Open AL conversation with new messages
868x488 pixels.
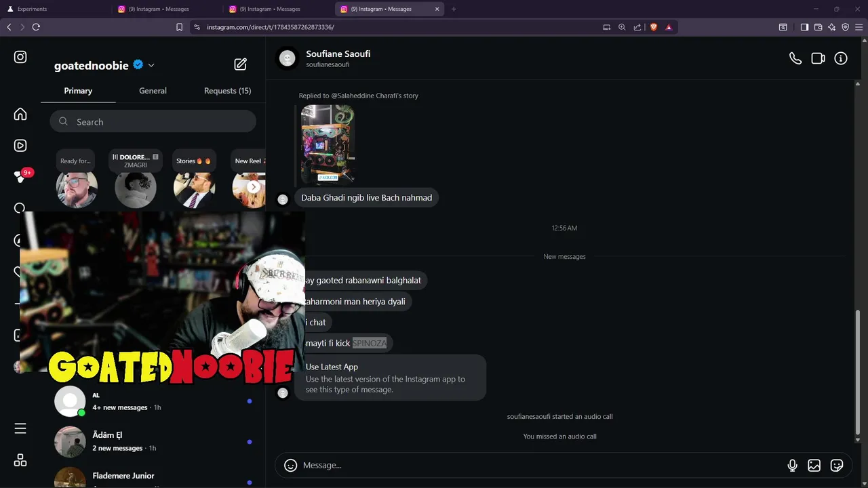pos(153,401)
